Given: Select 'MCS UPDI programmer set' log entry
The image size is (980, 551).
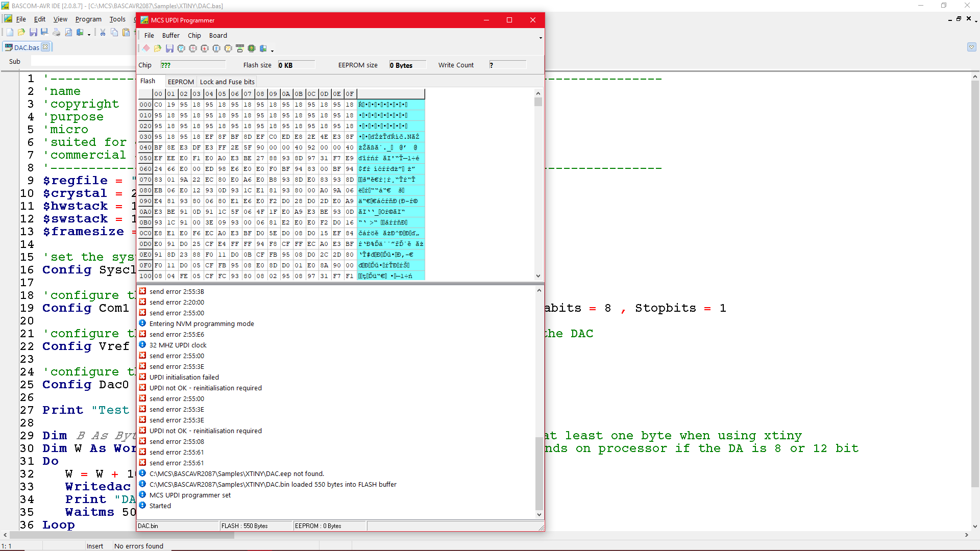Looking at the screenshot, I should click(190, 495).
